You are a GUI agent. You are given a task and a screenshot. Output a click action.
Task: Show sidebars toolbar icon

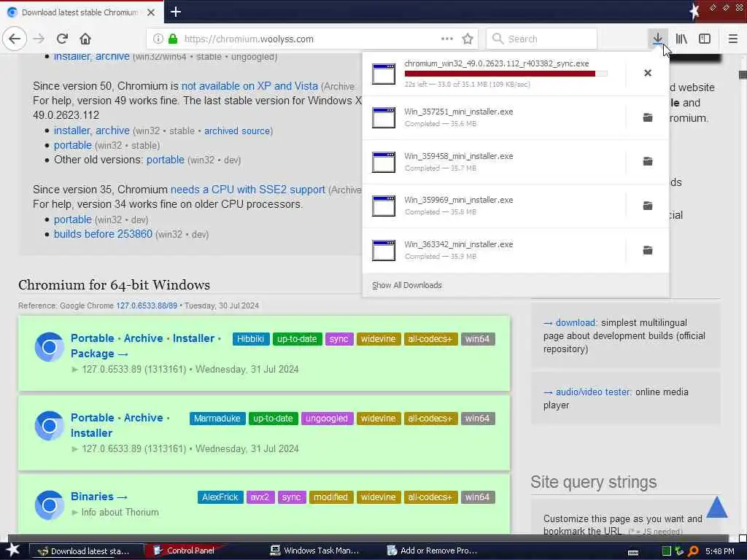(705, 39)
